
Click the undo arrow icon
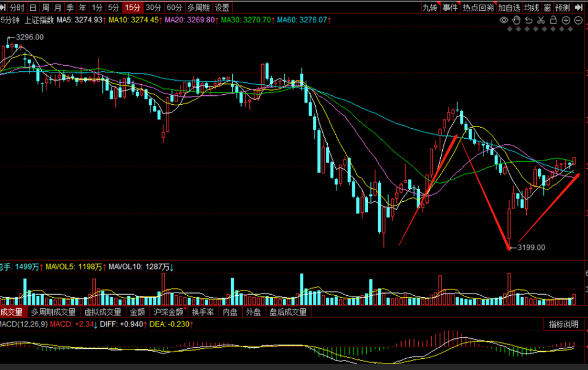pyautogui.click(x=529, y=20)
